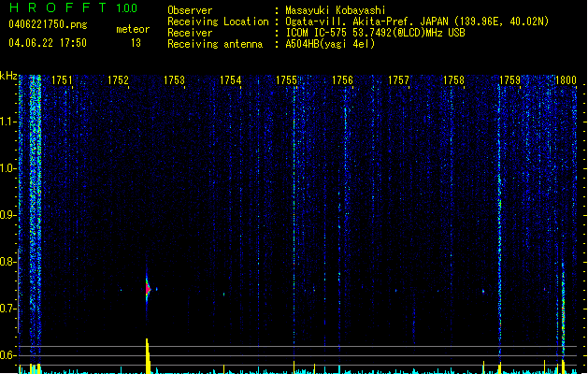This screenshot has width=588, height=374.
Task: Click the 1757 time marker
Action: (398, 80)
